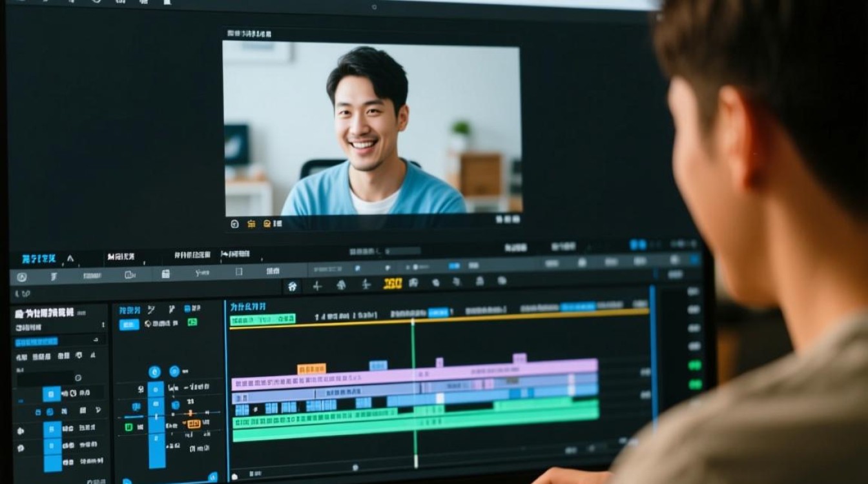Click the orange icon in the mixer panel

(x=192, y=424)
